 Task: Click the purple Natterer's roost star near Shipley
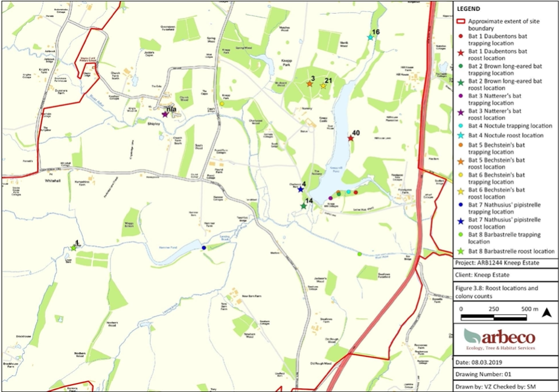164,114
